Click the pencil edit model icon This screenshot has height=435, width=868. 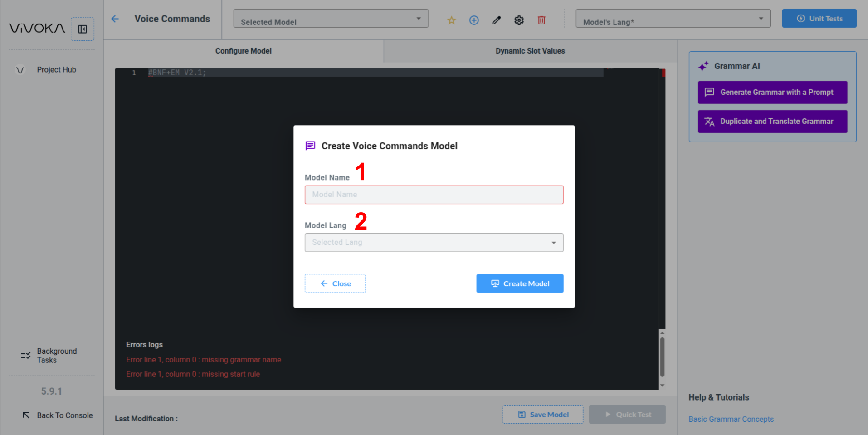(x=497, y=20)
